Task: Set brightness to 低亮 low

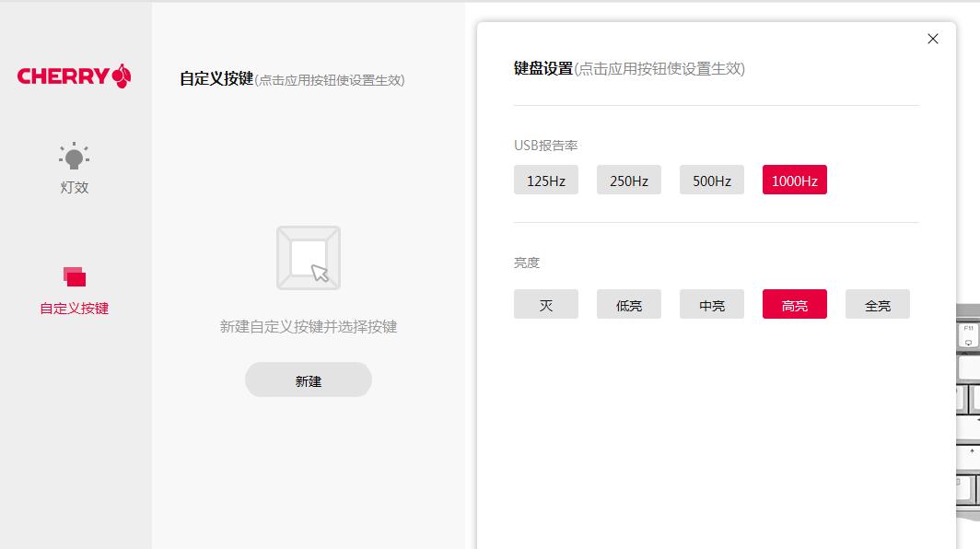Action: click(628, 304)
